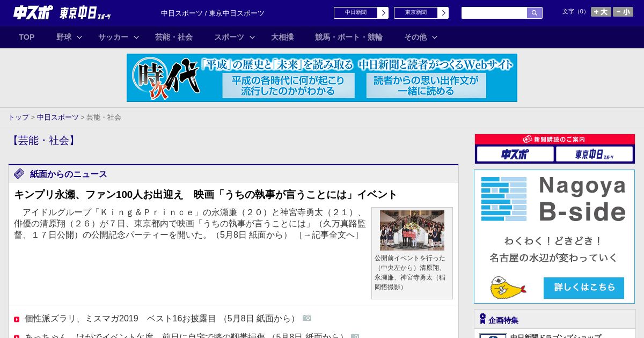Click camera icon after ミスマガ2019 article
The width and height of the screenshot is (644, 338).
307,318
